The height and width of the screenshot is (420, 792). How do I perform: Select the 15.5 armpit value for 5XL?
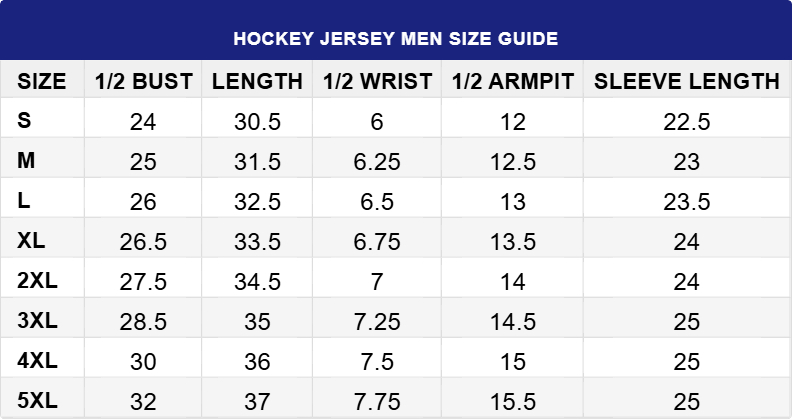point(512,402)
